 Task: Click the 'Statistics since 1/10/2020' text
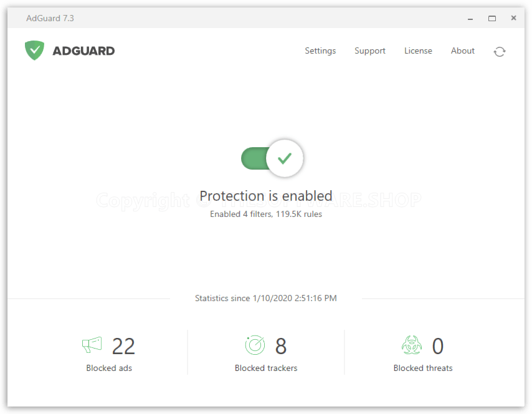tap(266, 298)
